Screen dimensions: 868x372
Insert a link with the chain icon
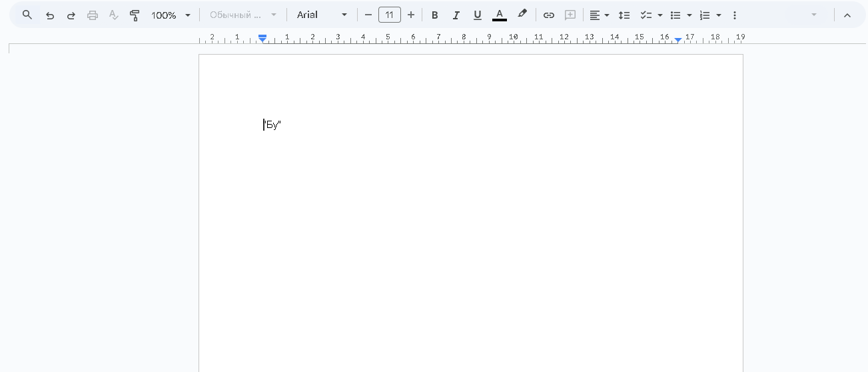[549, 15]
